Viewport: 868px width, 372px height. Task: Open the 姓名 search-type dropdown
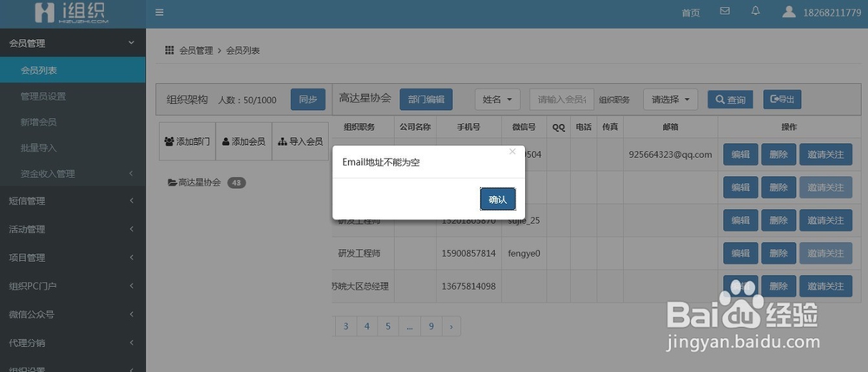tap(497, 100)
